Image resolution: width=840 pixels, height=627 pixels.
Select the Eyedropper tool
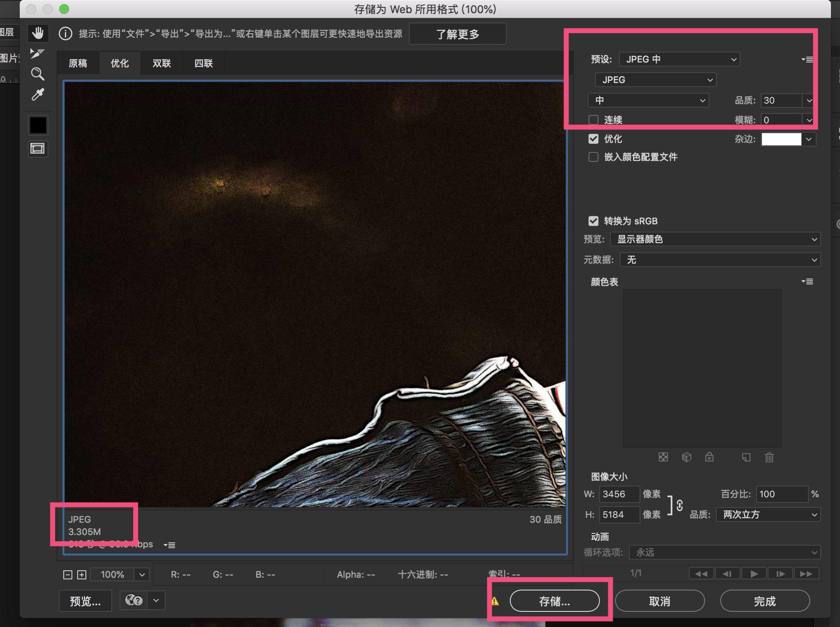37,95
